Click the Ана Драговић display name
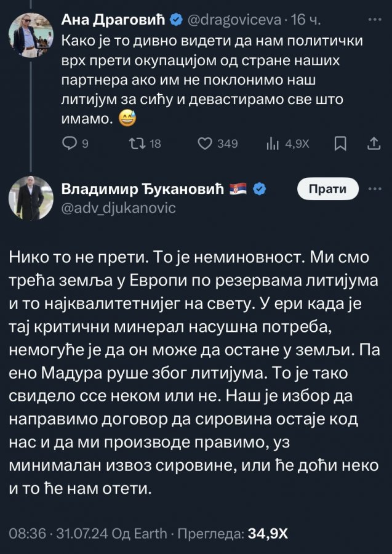 point(114,20)
